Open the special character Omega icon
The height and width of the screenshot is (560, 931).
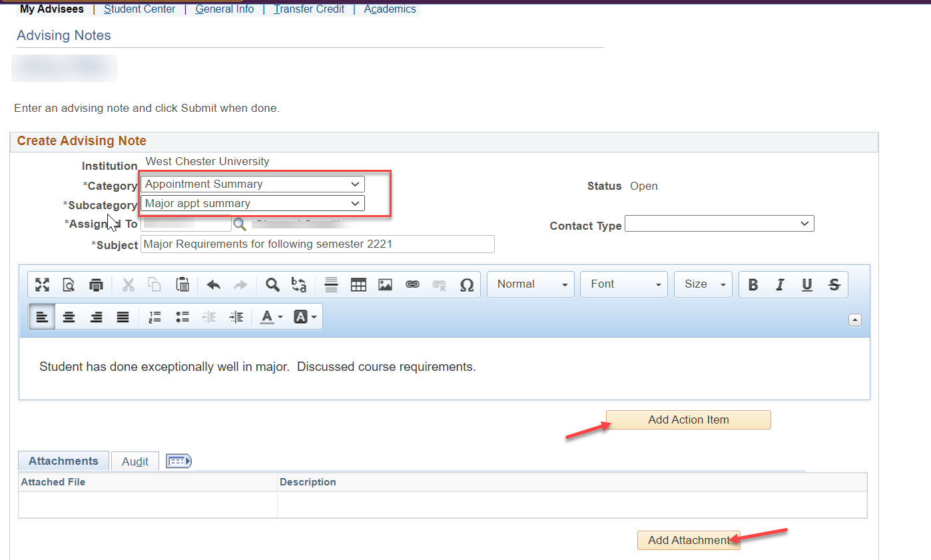[467, 285]
